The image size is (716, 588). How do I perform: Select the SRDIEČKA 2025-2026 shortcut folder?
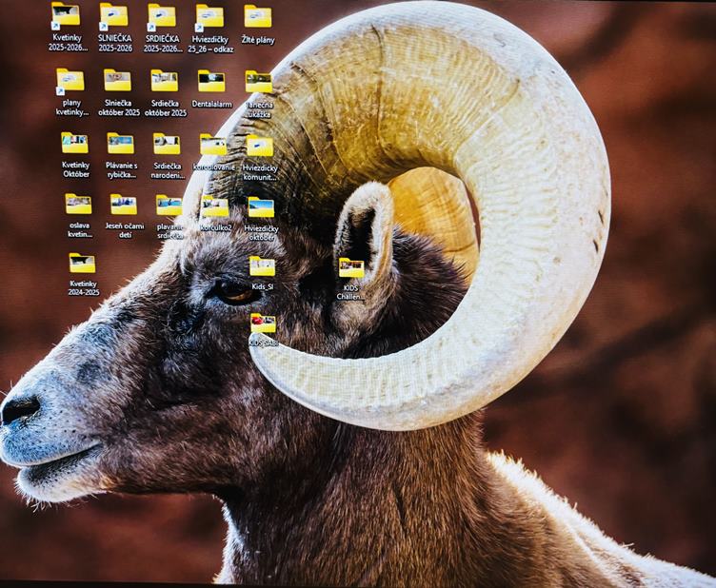click(x=163, y=16)
